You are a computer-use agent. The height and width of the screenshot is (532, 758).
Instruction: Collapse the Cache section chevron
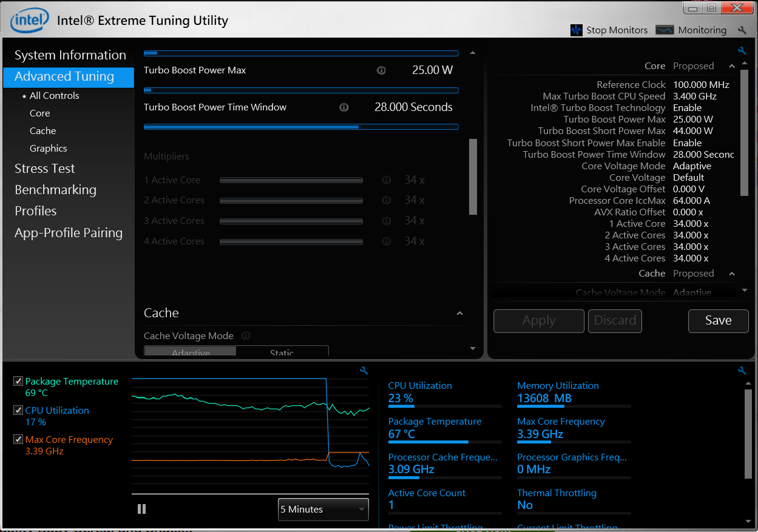(x=459, y=314)
